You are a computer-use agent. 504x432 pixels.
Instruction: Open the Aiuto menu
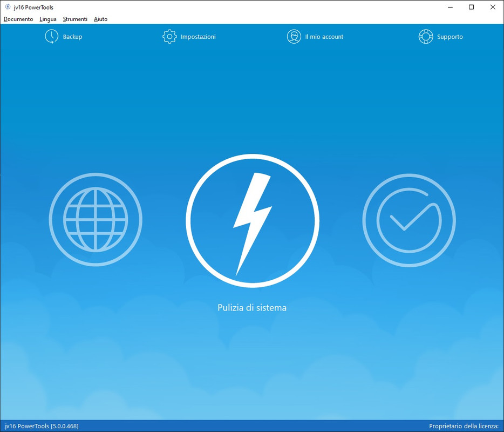100,19
